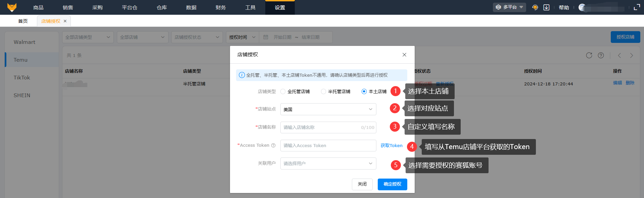Click the 店铺名称 column header
Image resolution: width=644 pixels, height=198 pixels.
74,71
